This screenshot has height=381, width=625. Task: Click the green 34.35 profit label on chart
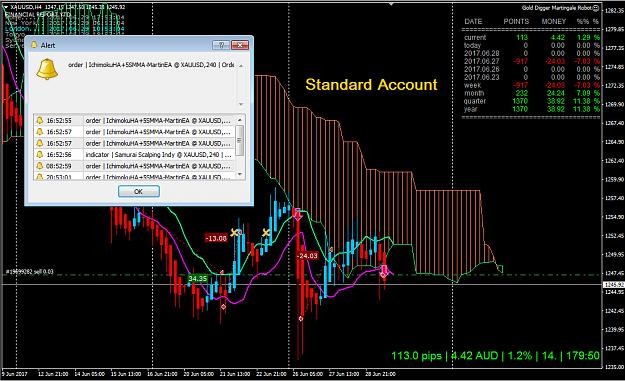pyautogui.click(x=197, y=278)
